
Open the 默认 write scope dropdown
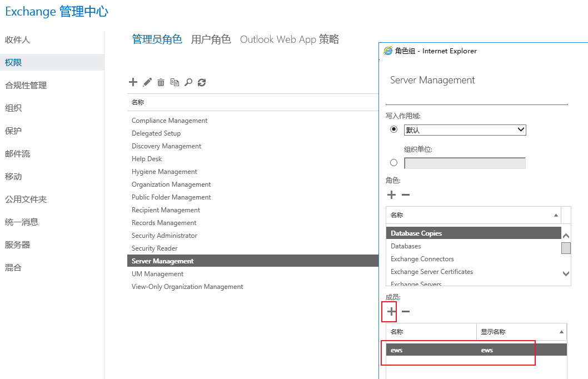point(465,129)
